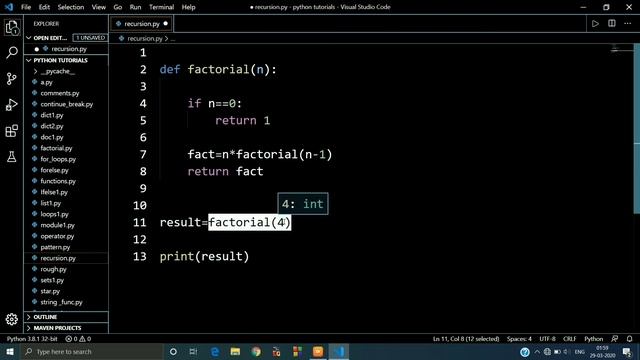
Task: Go to line from Ln 11, Col 8 indicator
Action: point(466,339)
